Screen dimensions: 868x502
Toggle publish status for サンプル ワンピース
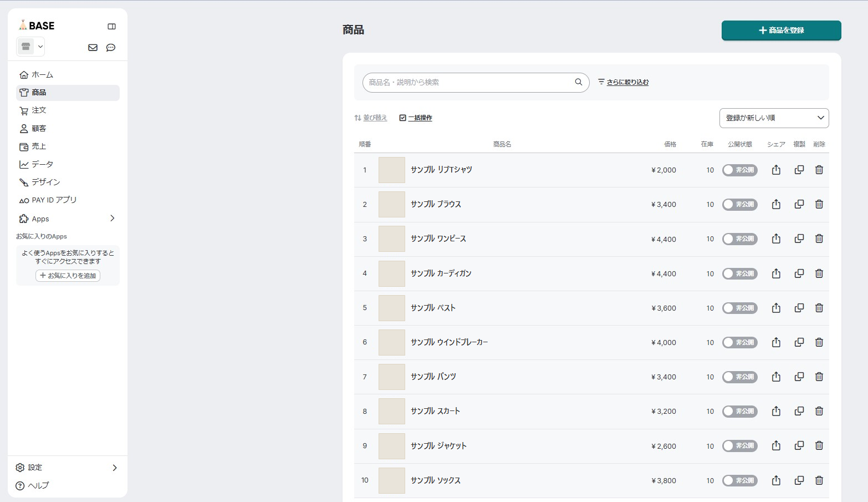click(x=739, y=239)
